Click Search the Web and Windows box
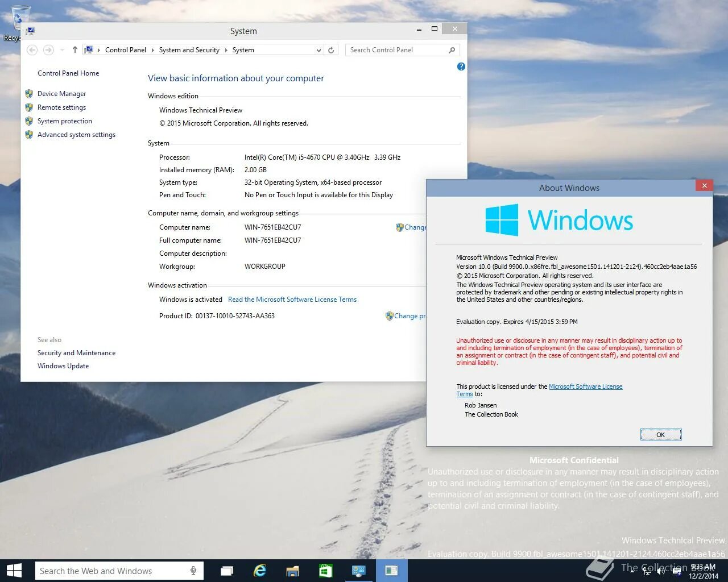Screen dimensions: 728x582 [119, 571]
